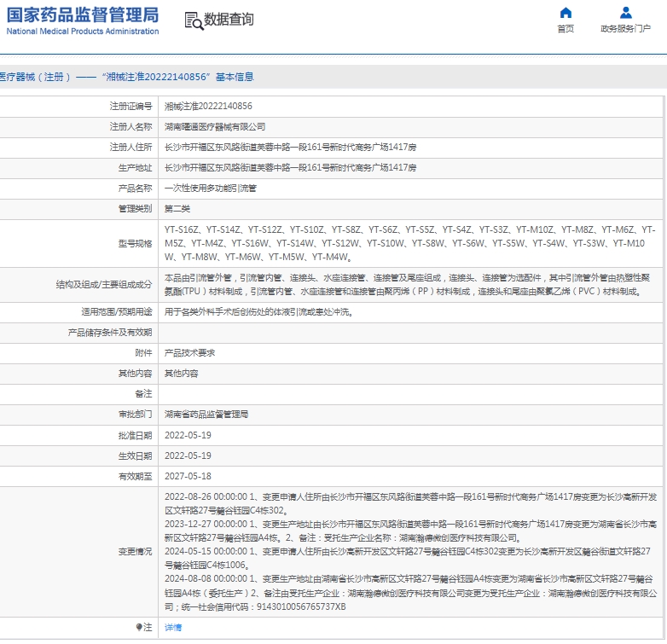Click the 产品储存条件及有效期 row label
This screenshot has height=644, width=667.
click(110, 332)
